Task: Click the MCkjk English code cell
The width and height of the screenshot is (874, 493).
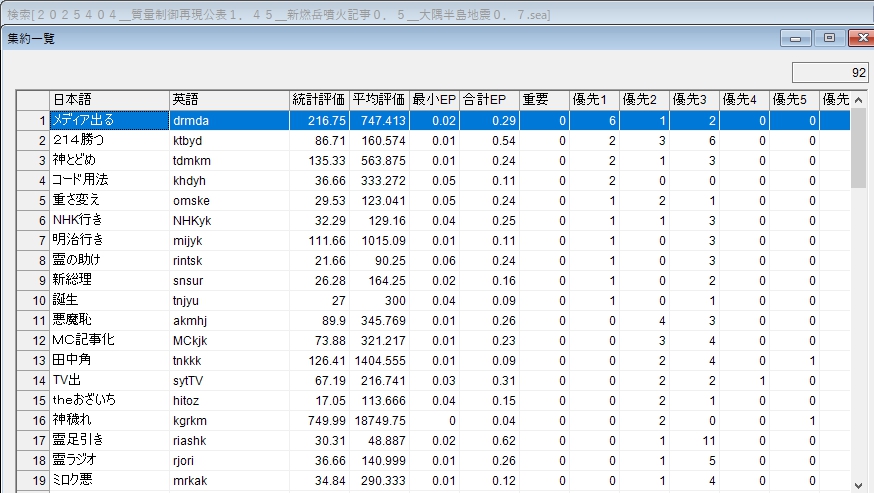Action: coord(229,341)
